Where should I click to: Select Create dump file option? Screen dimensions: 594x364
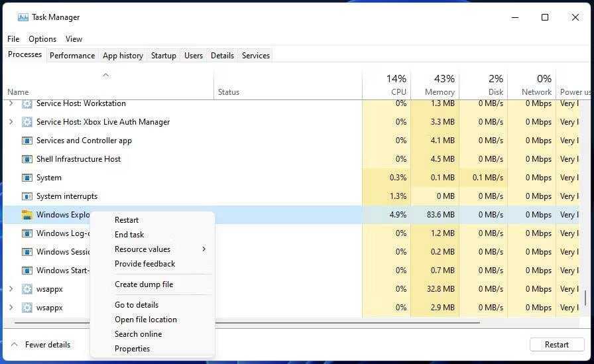coord(144,284)
